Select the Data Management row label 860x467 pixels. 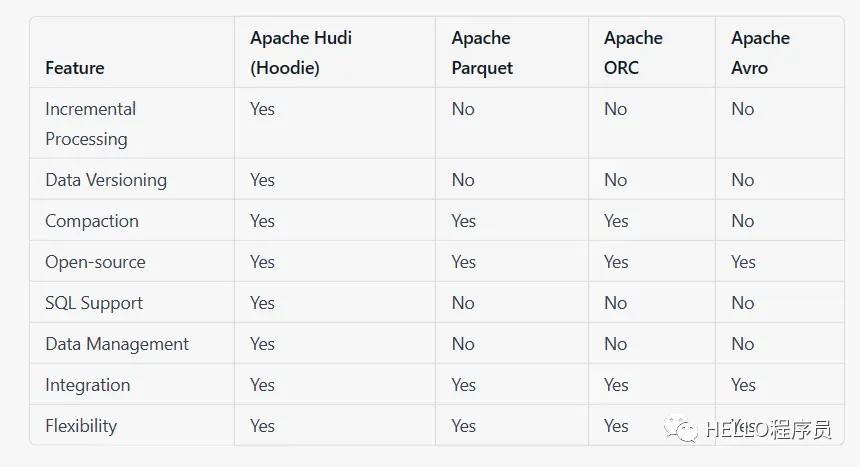pyautogui.click(x=117, y=344)
